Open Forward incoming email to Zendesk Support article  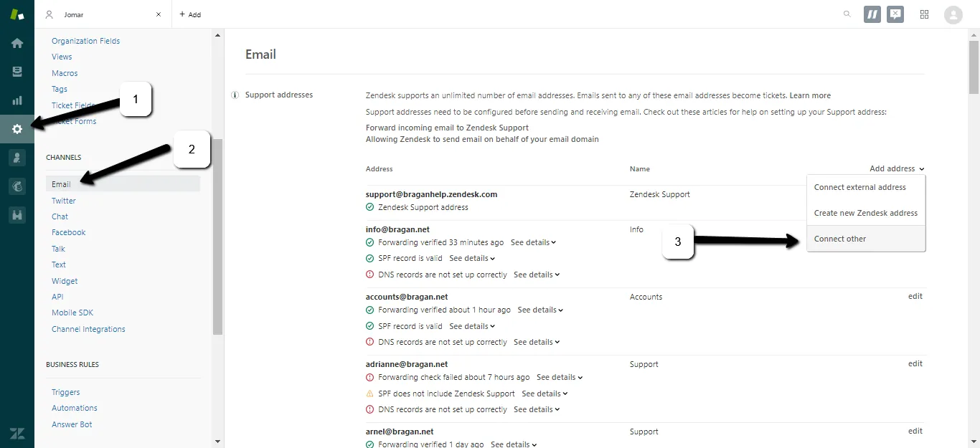[x=447, y=128]
